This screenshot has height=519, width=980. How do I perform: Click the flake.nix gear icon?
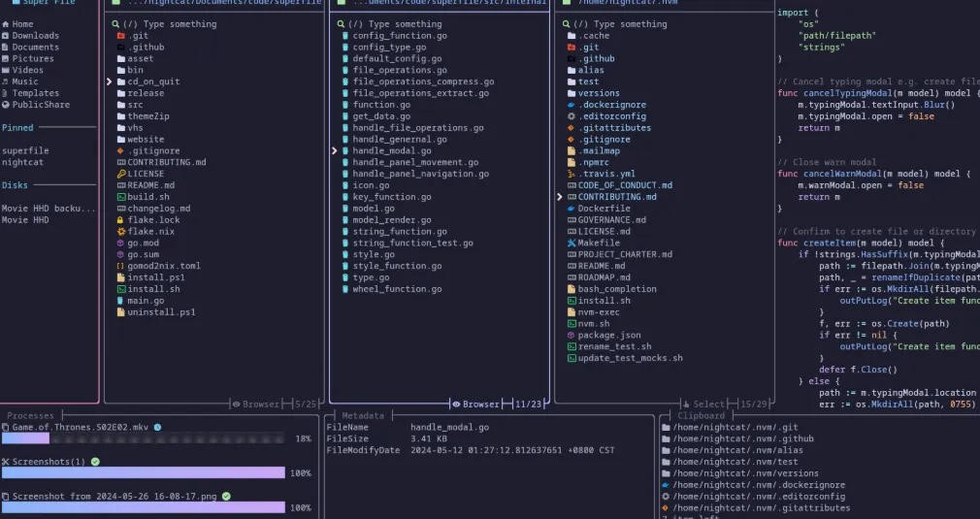[x=121, y=232]
